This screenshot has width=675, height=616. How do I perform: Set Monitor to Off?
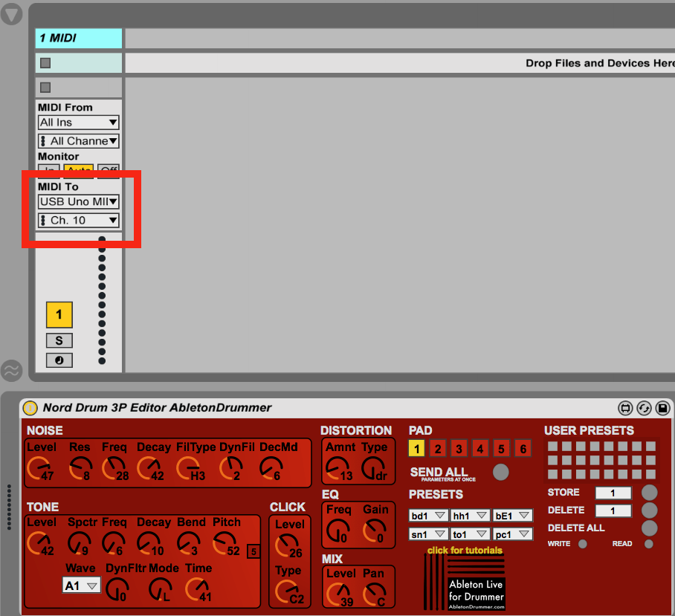pos(109,169)
